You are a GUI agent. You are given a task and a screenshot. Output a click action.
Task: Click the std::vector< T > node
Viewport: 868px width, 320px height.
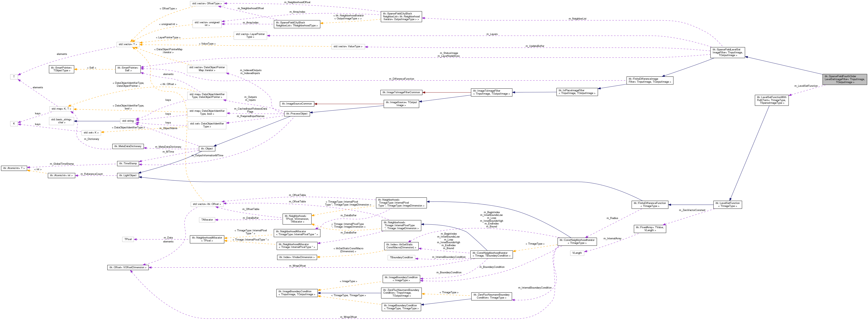(128, 44)
